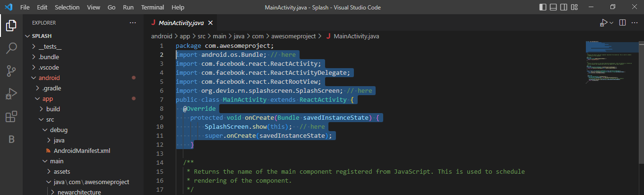Screen dimensions: 644x195
Task: Collapse the debug folder
Action: click(83, 130)
